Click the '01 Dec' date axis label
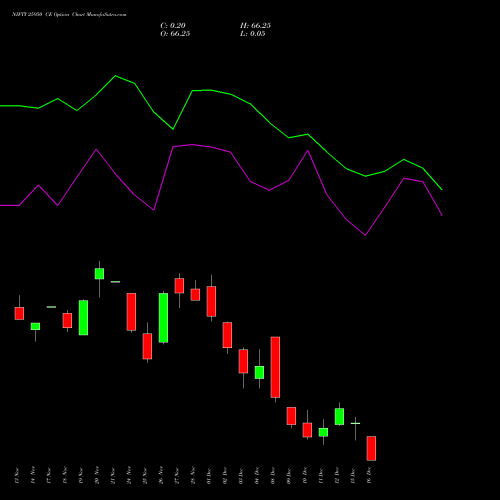Viewport: 500px width, 500px height. [x=209, y=475]
